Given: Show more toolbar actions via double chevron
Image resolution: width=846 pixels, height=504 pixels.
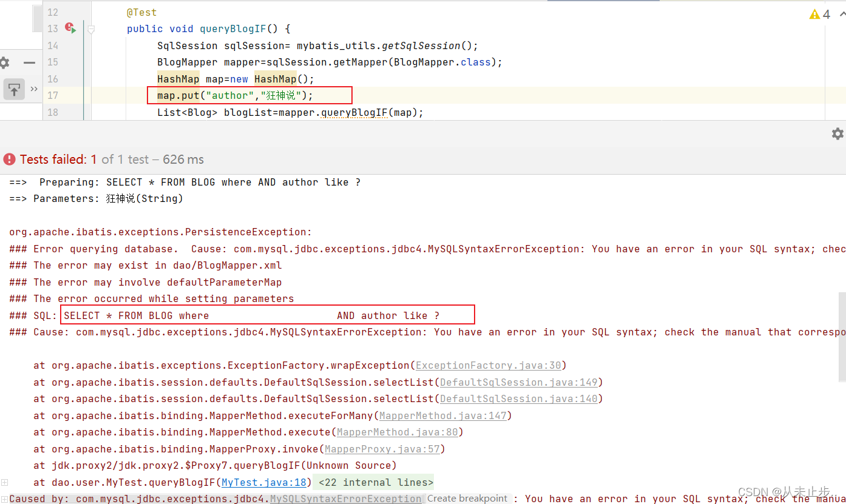Looking at the screenshot, I should pyautogui.click(x=34, y=89).
